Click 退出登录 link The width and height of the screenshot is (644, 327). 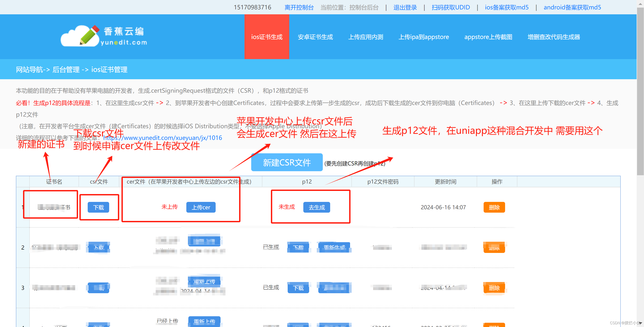tap(405, 7)
